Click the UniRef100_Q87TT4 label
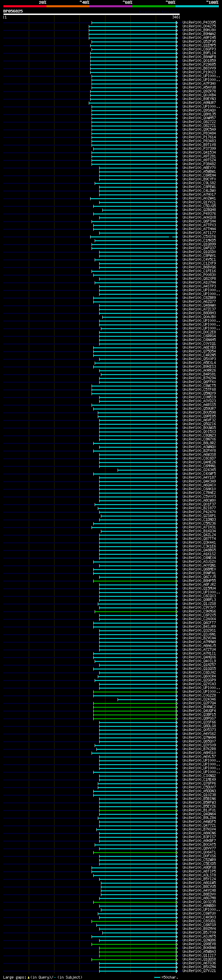The height and width of the screenshot is (980, 222). (x=199, y=539)
